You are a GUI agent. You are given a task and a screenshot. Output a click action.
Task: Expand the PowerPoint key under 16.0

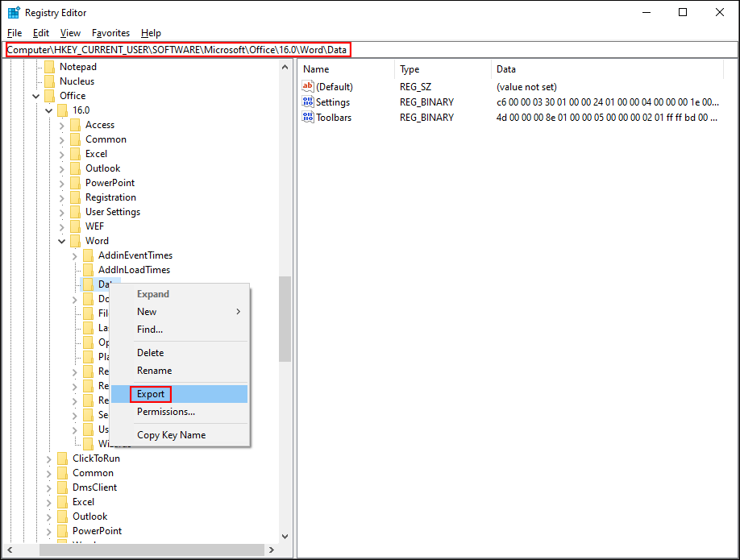tap(62, 184)
